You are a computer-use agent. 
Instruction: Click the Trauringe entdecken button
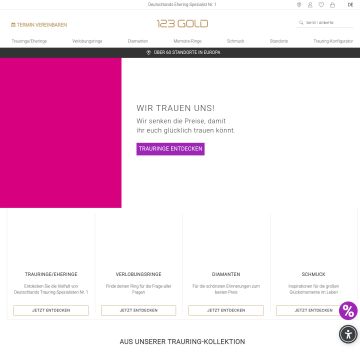[170, 149]
